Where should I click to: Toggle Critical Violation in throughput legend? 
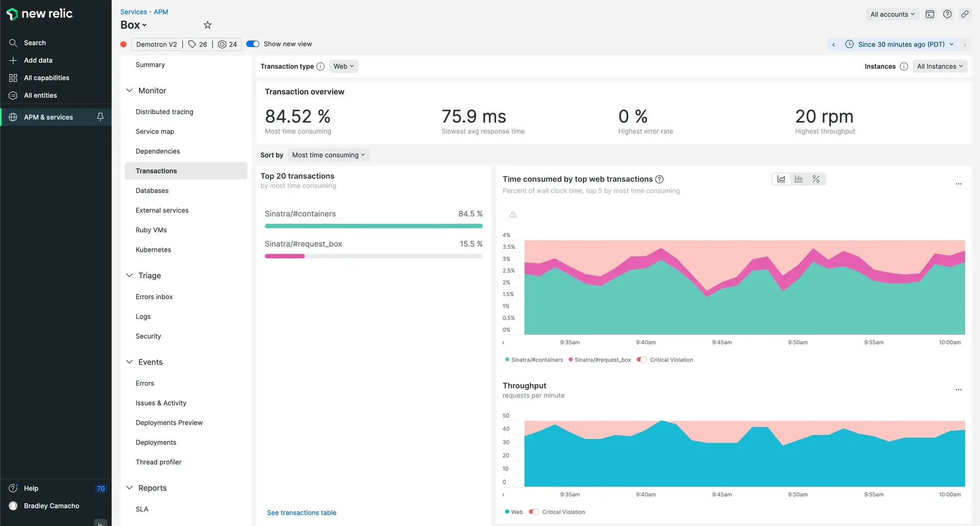[534, 512]
